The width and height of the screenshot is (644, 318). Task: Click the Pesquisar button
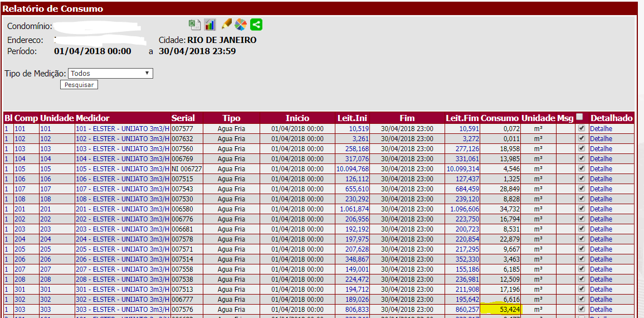click(x=79, y=85)
